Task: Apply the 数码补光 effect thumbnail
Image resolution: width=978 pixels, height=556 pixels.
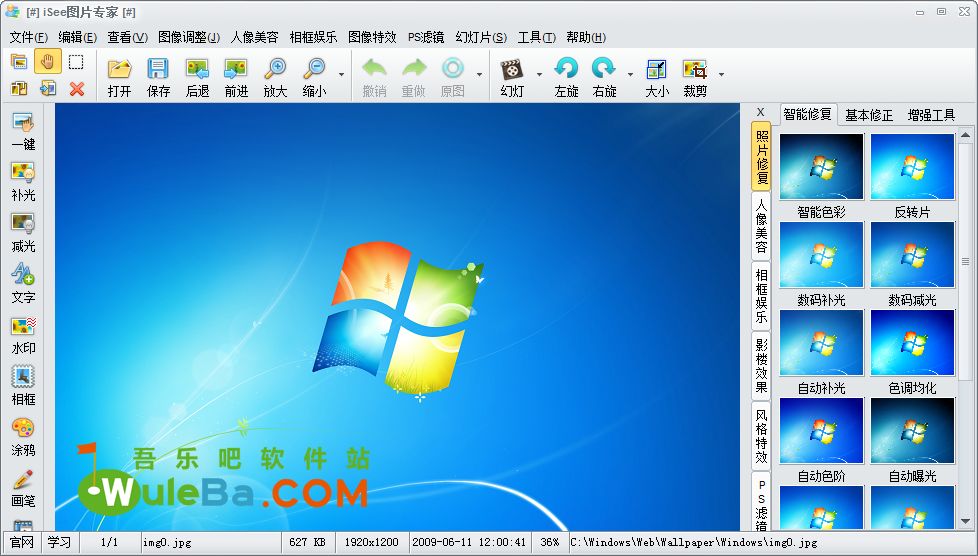Action: 821,255
